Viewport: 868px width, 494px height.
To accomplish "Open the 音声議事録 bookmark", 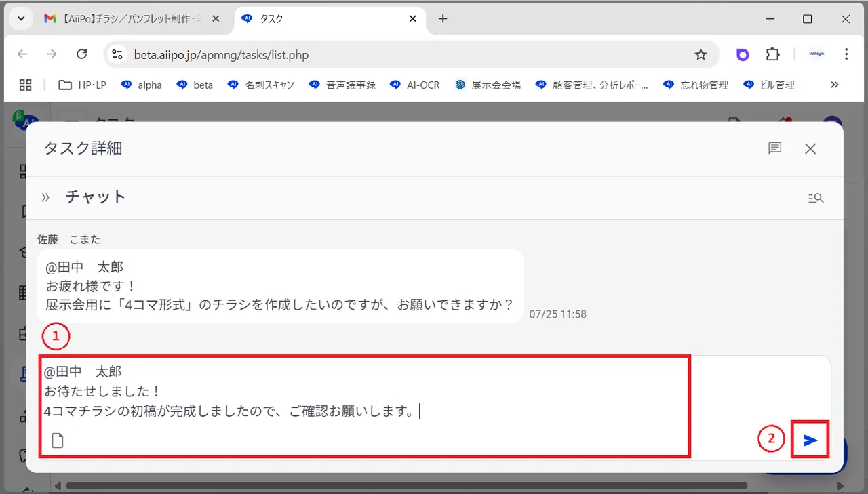I will pyautogui.click(x=342, y=85).
